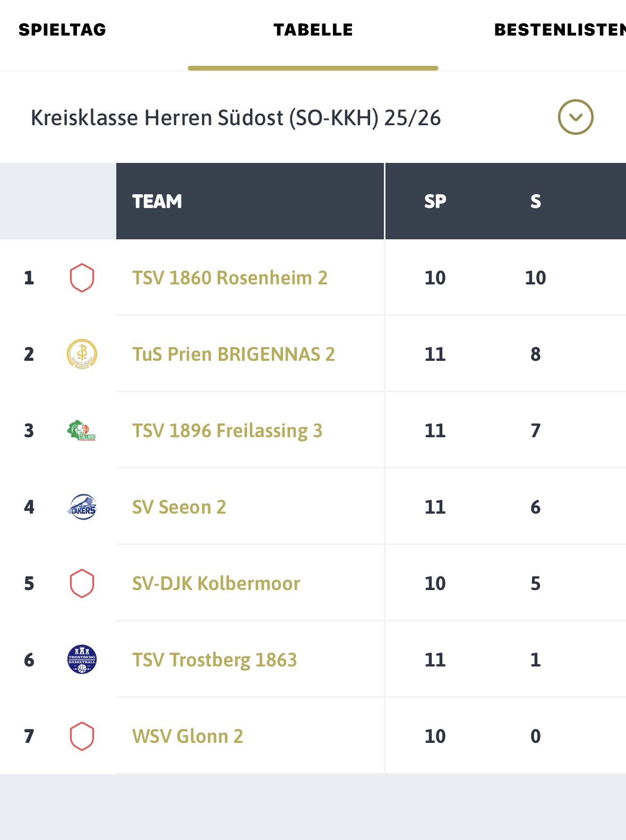Open league selector with circled chevron
Image resolution: width=626 pixels, height=840 pixels.
tap(575, 117)
